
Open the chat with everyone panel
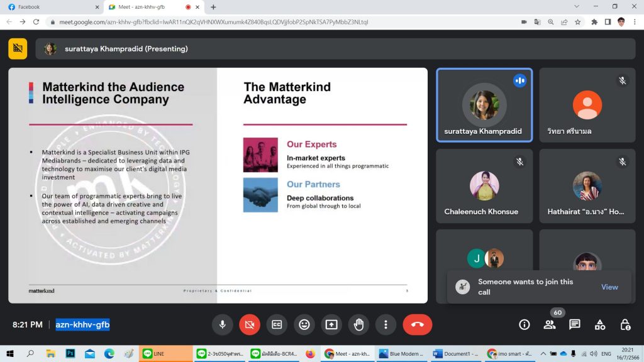point(574,324)
